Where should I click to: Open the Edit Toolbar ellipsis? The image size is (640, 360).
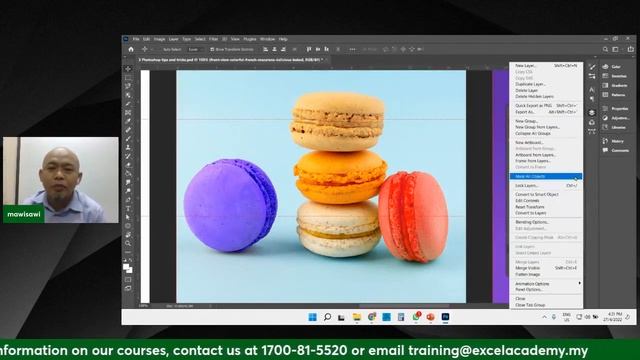click(128, 252)
